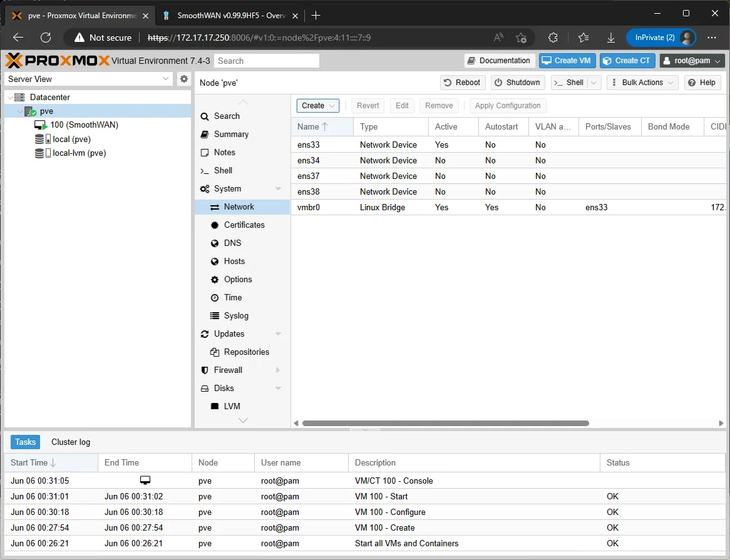Open the VM 100 - Start task
The image size is (730, 560).
click(x=364, y=496)
